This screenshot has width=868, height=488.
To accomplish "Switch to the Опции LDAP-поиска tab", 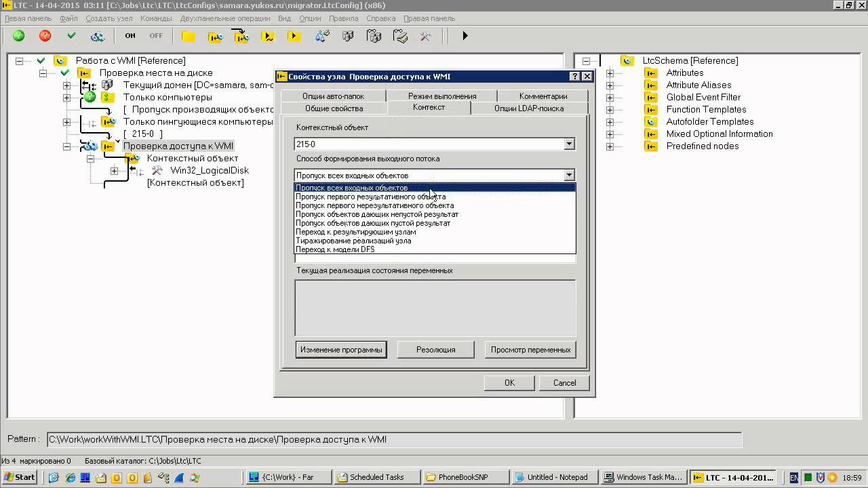I will click(x=529, y=108).
